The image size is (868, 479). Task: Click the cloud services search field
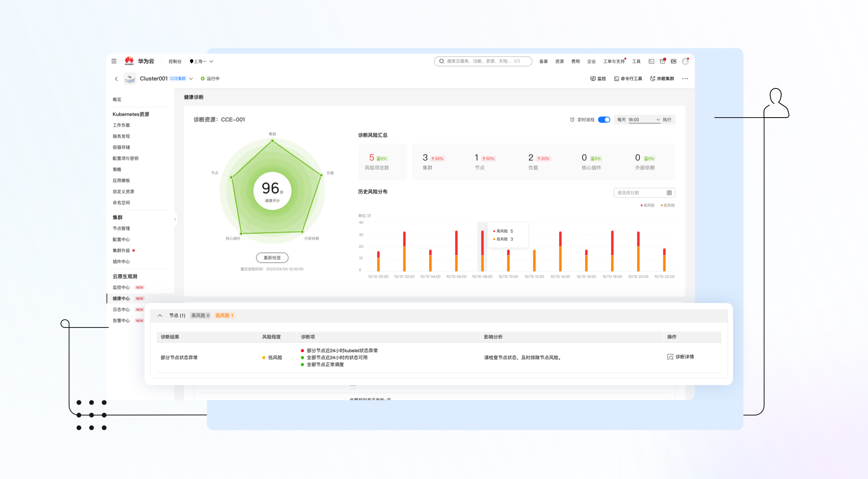pyautogui.click(x=483, y=61)
